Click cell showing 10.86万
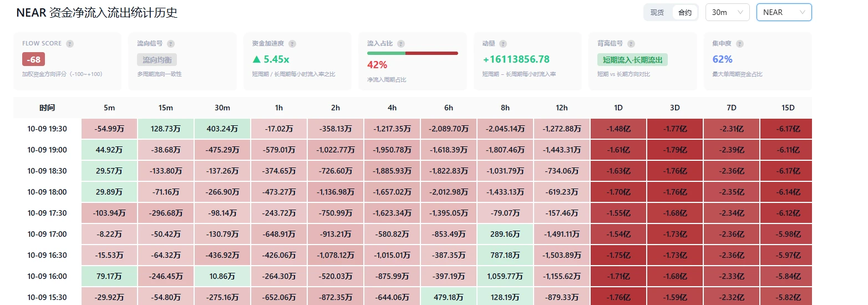 tap(222, 276)
